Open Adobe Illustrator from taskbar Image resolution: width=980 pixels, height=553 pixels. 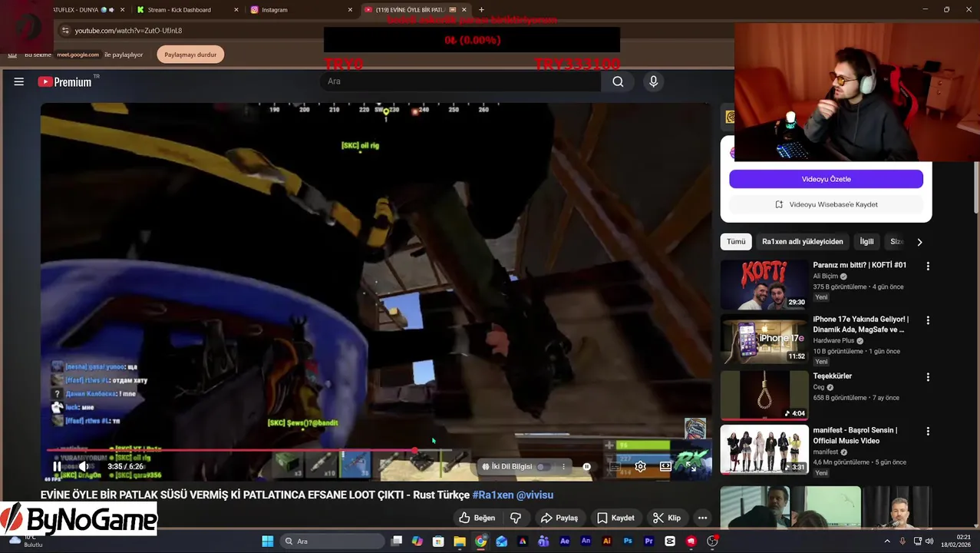[x=607, y=541]
